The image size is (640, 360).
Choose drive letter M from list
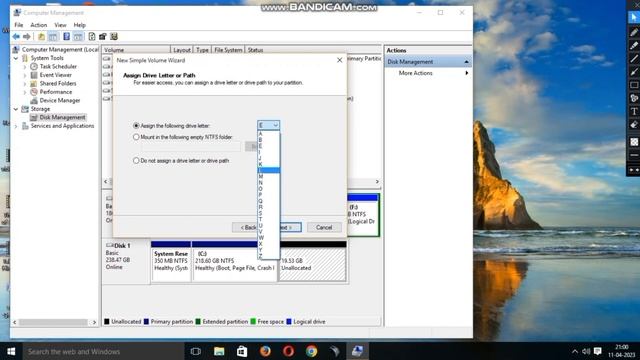click(269, 176)
